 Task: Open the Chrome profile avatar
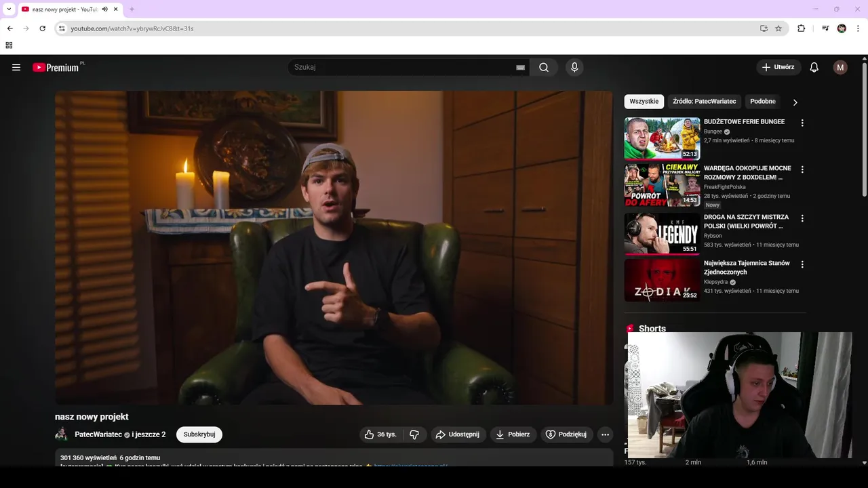[x=842, y=28]
